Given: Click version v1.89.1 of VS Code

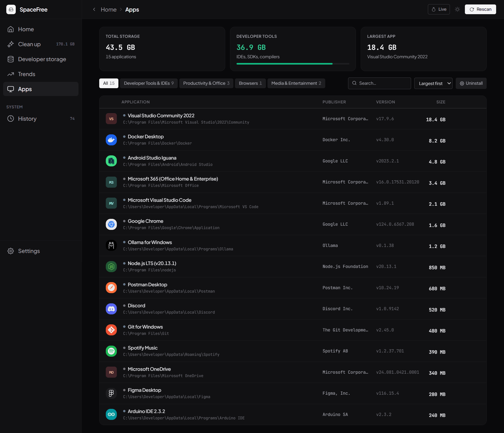Looking at the screenshot, I should 385,203.
